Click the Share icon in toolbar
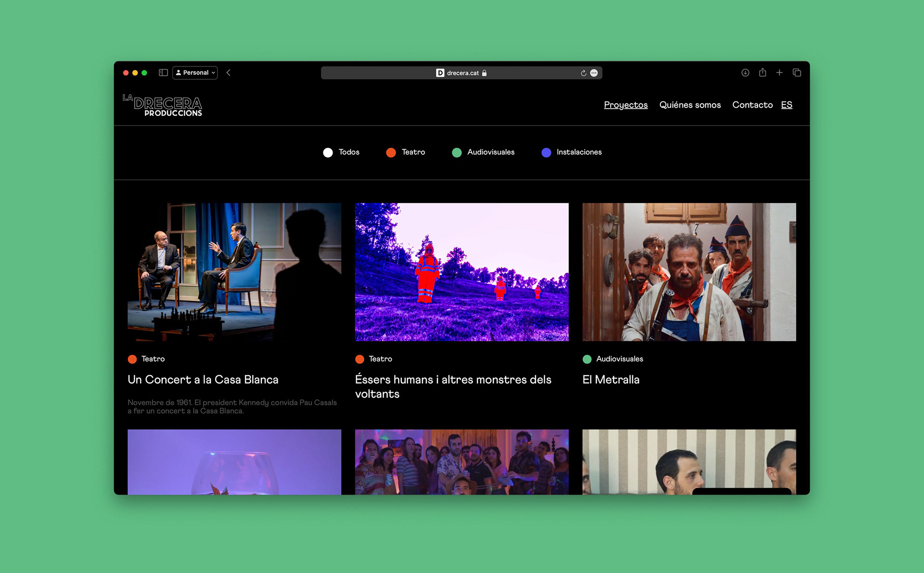924x573 pixels. (x=762, y=73)
